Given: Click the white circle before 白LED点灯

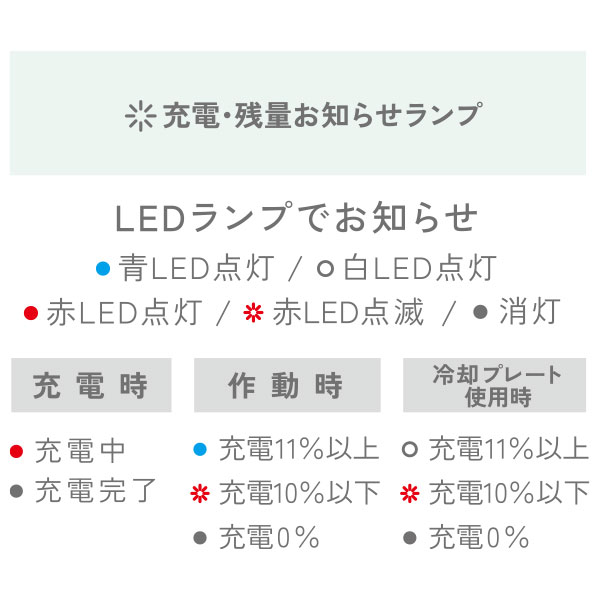Looking at the screenshot, I should (326, 269).
